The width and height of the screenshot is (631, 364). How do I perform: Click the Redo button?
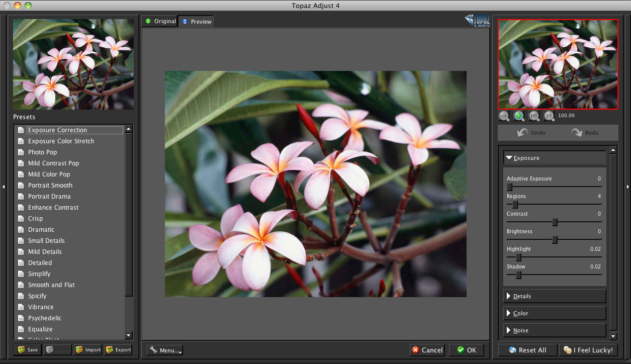point(585,133)
